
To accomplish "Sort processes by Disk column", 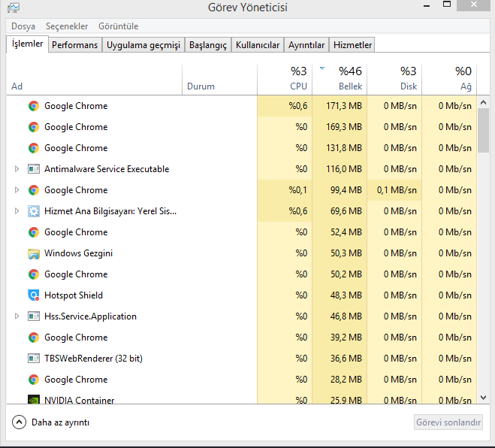I will pyautogui.click(x=394, y=80).
